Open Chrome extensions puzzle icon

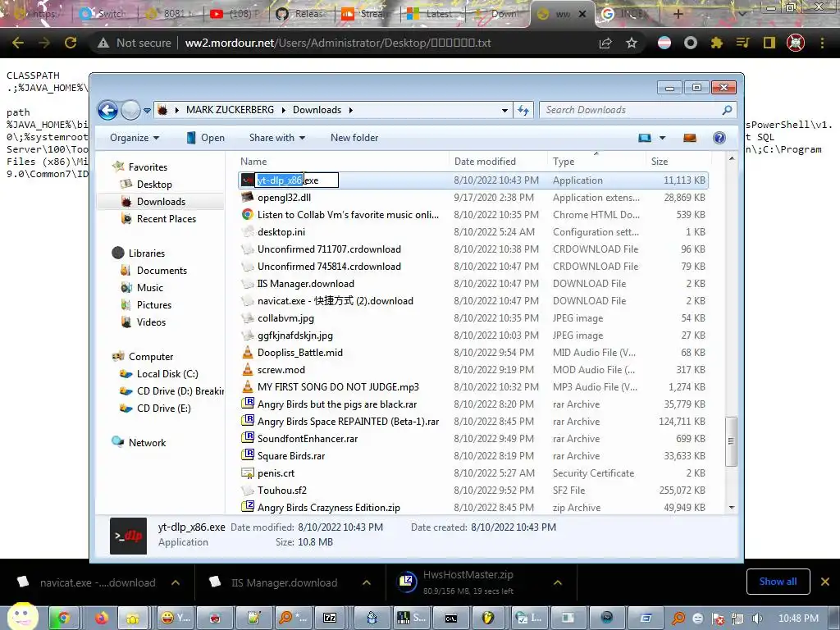pyautogui.click(x=717, y=43)
